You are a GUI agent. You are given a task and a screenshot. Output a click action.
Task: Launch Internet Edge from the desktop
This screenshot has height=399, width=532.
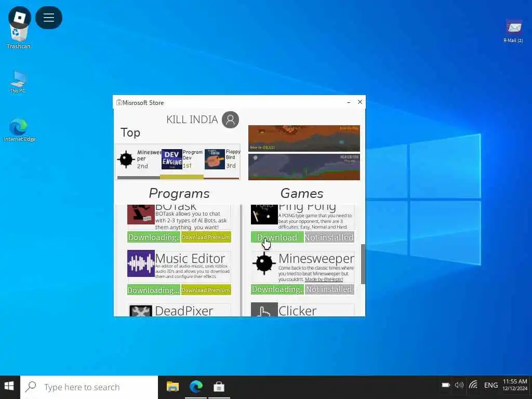point(19,130)
